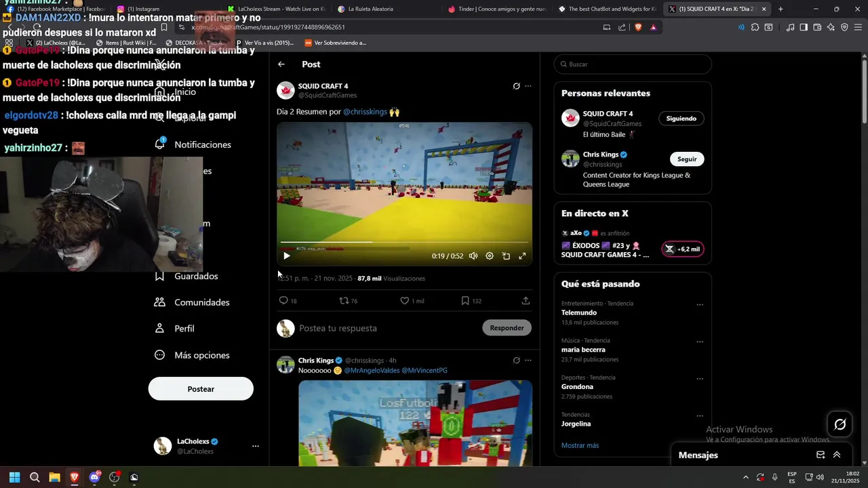Open the Telemundo trending topic
This screenshot has width=868, height=488.
[x=579, y=312]
